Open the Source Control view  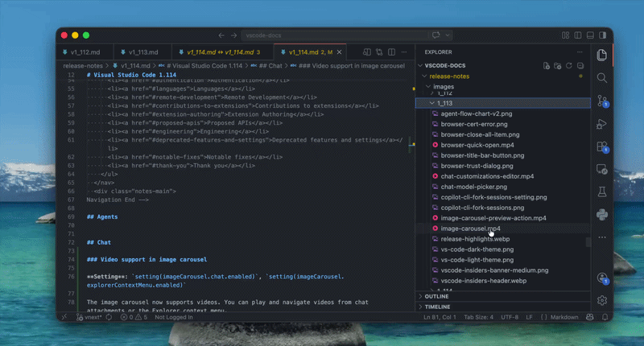[x=601, y=101]
